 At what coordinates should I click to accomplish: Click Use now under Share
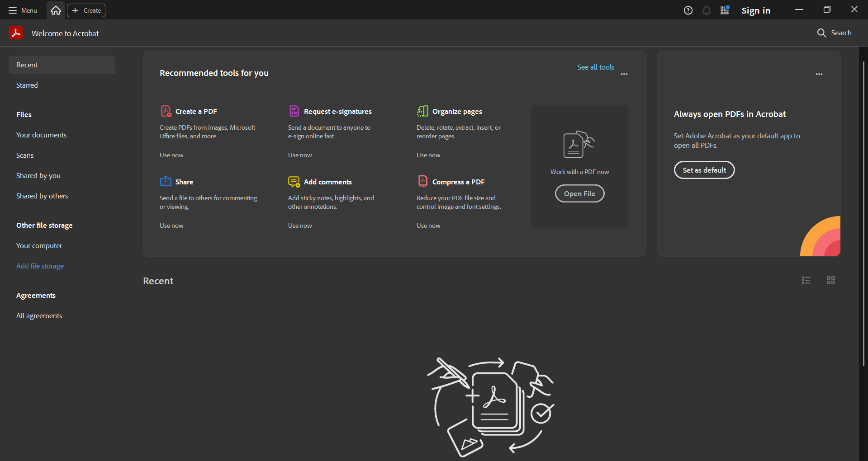tap(171, 226)
